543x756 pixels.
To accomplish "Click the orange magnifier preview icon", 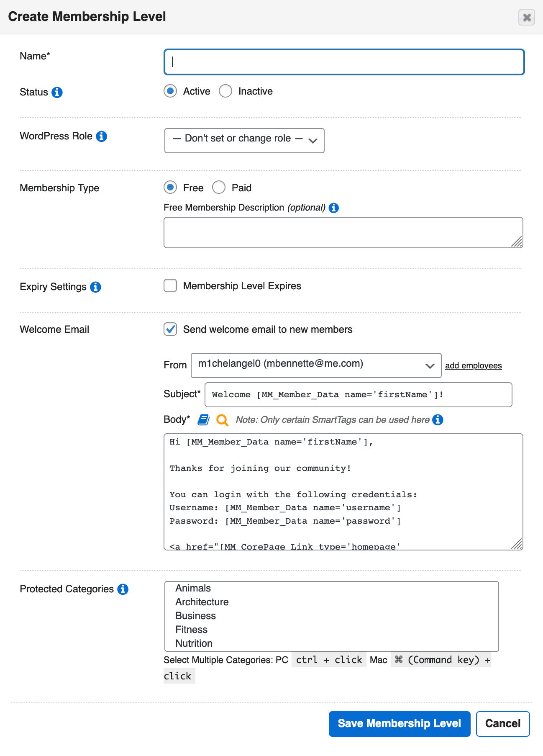I will (222, 420).
